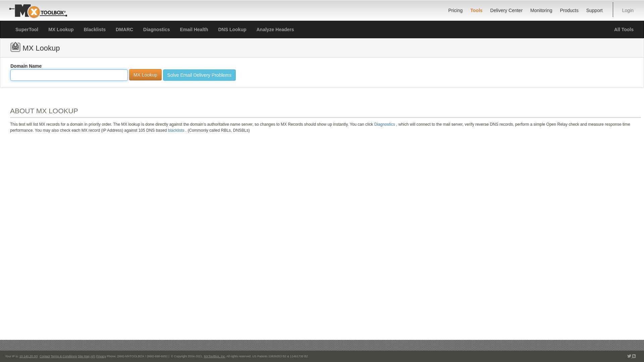Follow the blacklists link in description
Screen dimensions: 644x362
click(x=176, y=130)
